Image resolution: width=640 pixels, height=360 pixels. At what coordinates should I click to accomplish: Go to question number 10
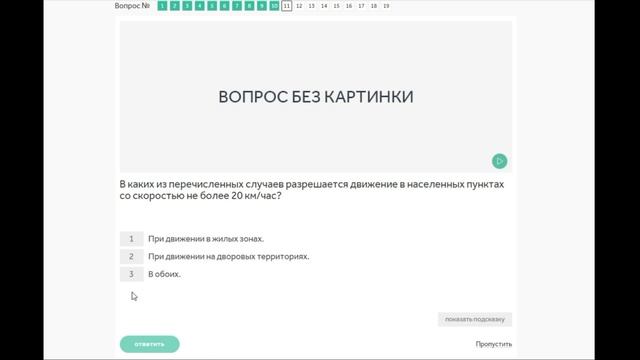point(274,6)
